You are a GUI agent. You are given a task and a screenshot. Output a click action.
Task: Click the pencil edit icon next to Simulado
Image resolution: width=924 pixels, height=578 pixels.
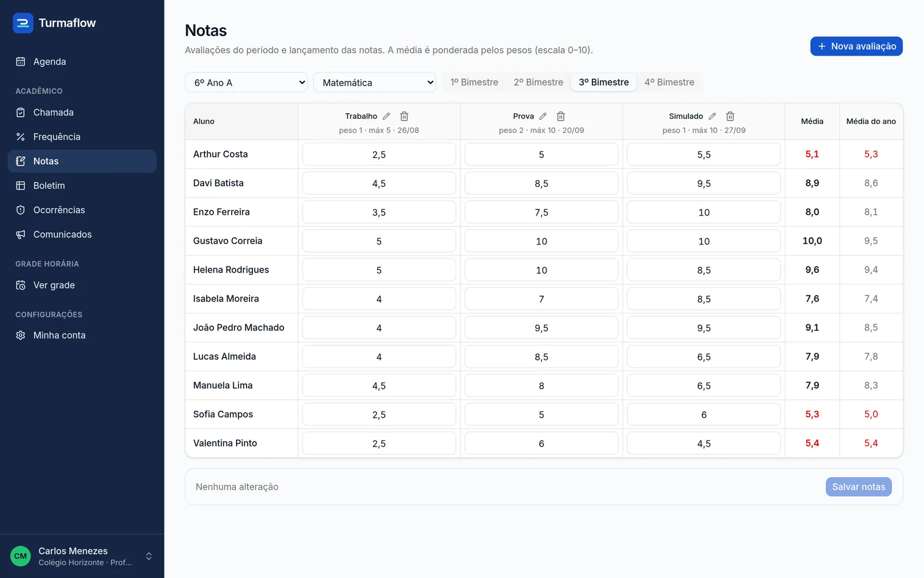[x=712, y=116]
